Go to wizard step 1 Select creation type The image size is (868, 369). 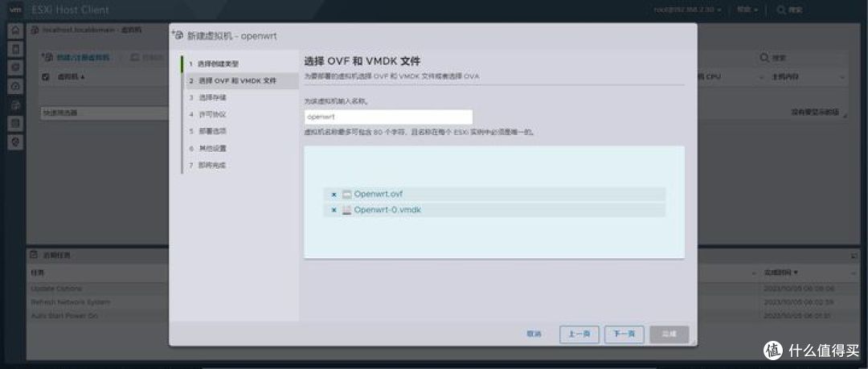pyautogui.click(x=241, y=64)
